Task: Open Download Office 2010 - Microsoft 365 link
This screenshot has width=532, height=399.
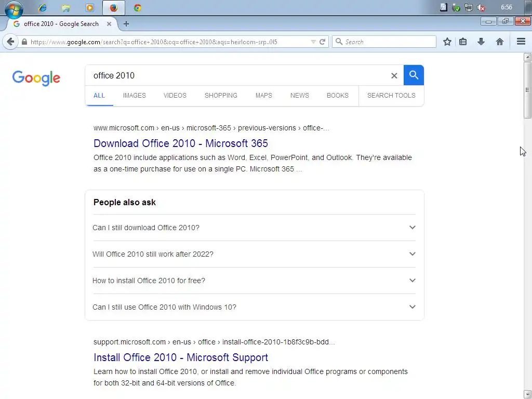Action: click(x=180, y=143)
